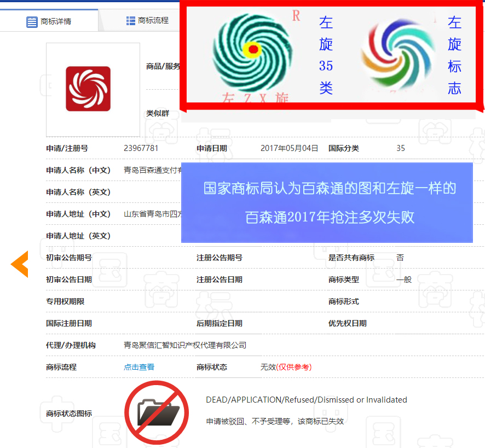Screen dimensions: 485x448
Task: Click the 商标形式 label
Action: click(x=344, y=301)
